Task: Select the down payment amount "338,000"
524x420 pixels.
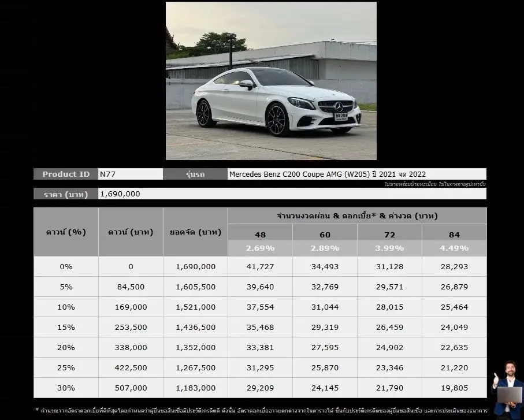Action: (131, 347)
